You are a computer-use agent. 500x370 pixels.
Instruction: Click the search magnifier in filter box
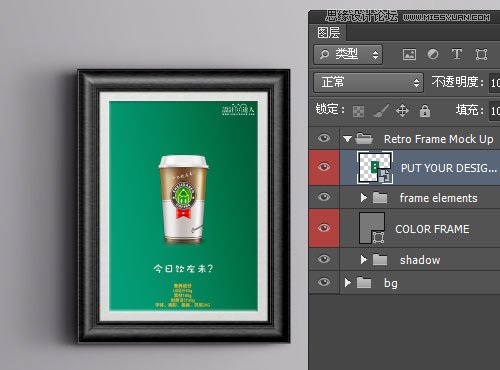coord(324,54)
